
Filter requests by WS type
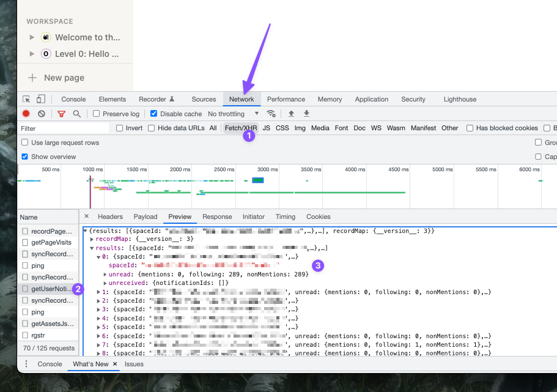pyautogui.click(x=376, y=128)
